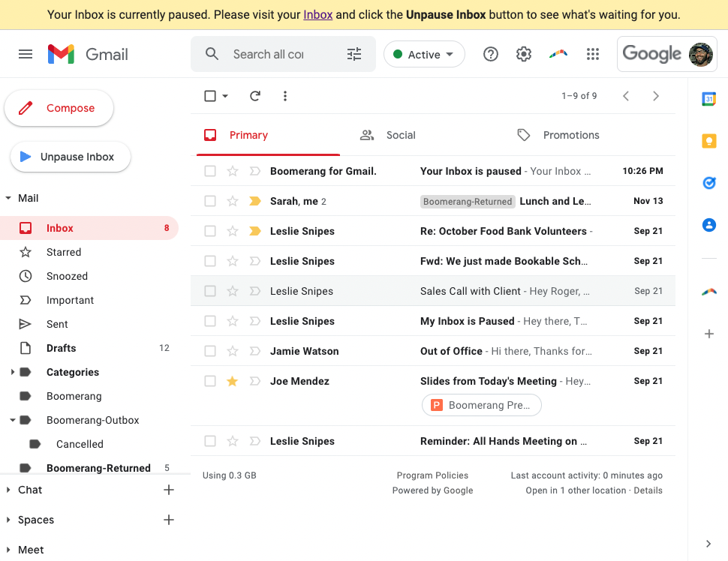Image resolution: width=728 pixels, height=561 pixels.
Task: Open Gmail settings gear
Action: pos(524,54)
